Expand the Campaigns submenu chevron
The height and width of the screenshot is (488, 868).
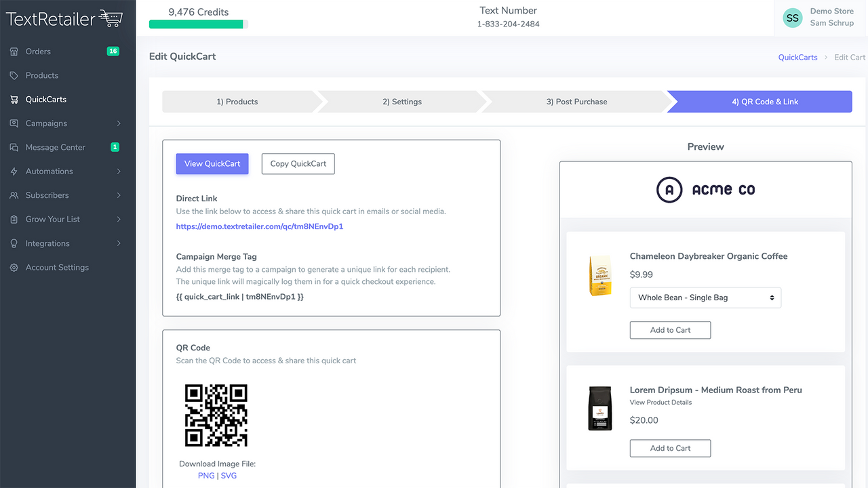(119, 123)
